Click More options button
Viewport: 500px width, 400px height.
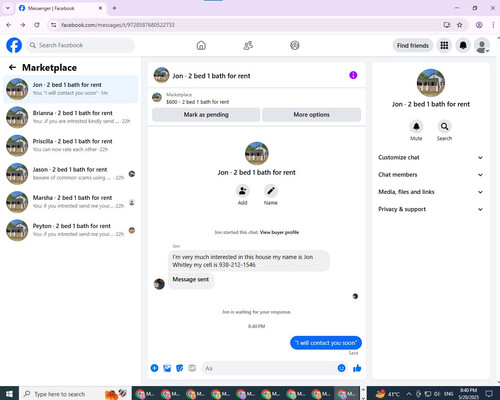point(311,115)
